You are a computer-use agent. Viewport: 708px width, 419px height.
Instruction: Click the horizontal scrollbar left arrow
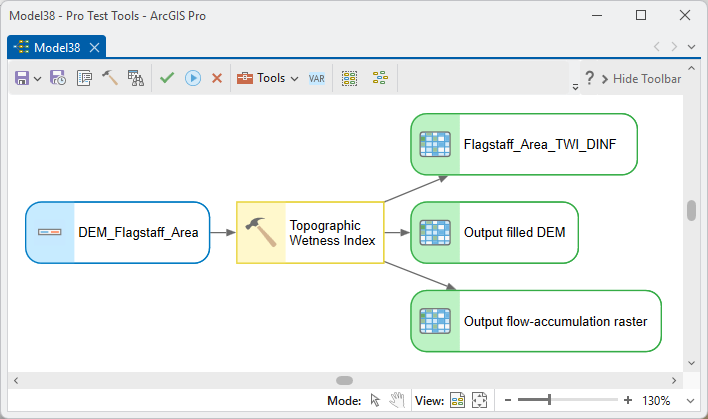(16, 381)
